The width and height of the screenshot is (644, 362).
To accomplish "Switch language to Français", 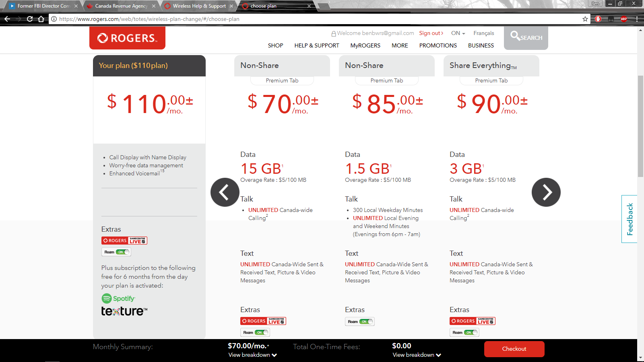I will [484, 33].
